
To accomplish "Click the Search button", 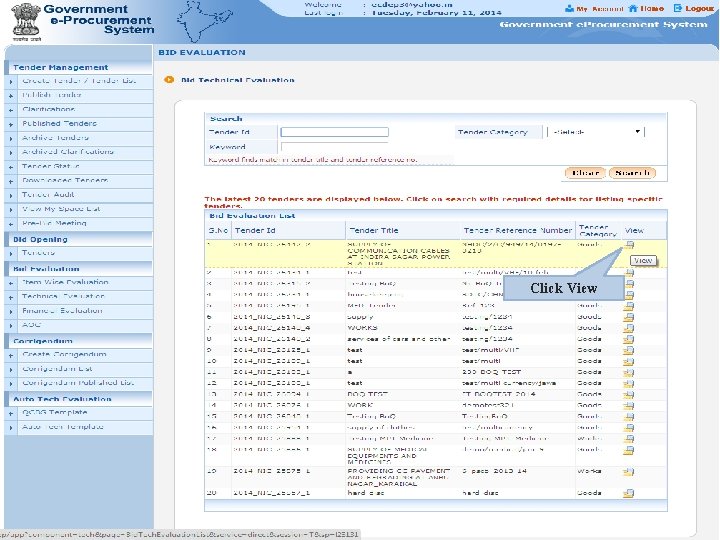I will (632, 173).
